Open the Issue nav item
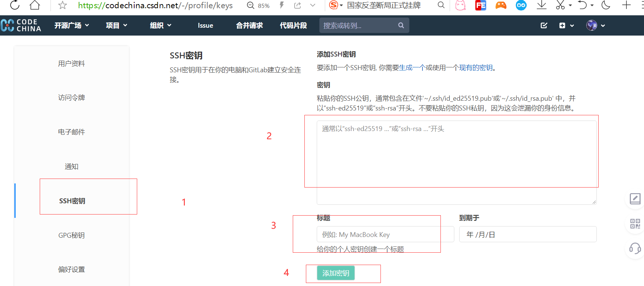Screen dimensions: 644x286 [x=205, y=25]
